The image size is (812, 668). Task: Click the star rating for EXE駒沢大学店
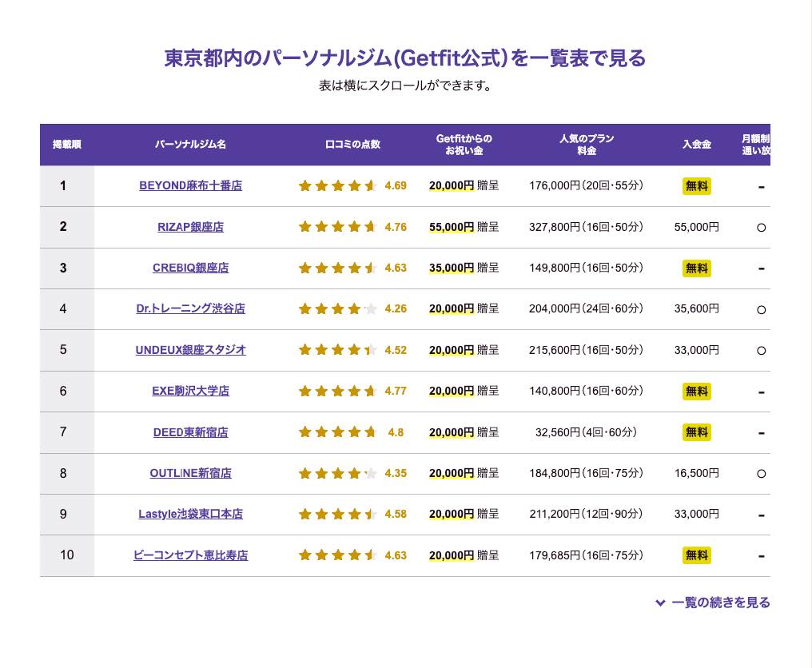coord(337,391)
